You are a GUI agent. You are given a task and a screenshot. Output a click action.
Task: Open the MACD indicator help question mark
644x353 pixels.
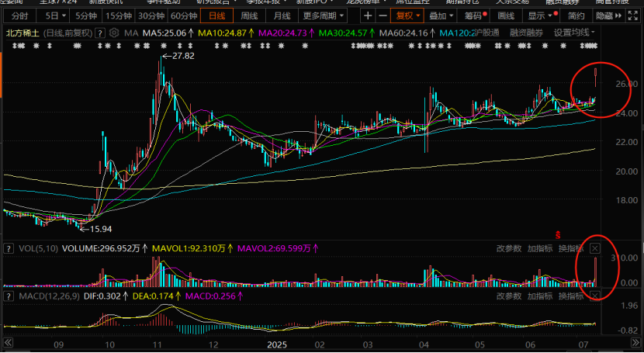coord(8,296)
